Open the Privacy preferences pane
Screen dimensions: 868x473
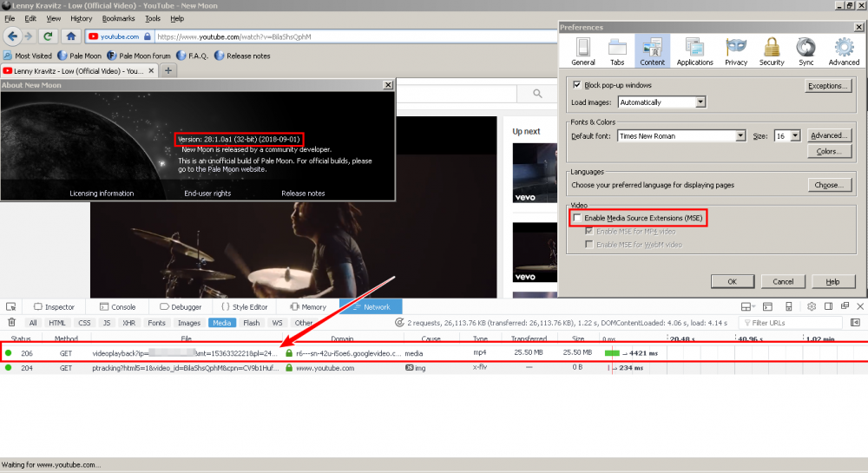736,51
